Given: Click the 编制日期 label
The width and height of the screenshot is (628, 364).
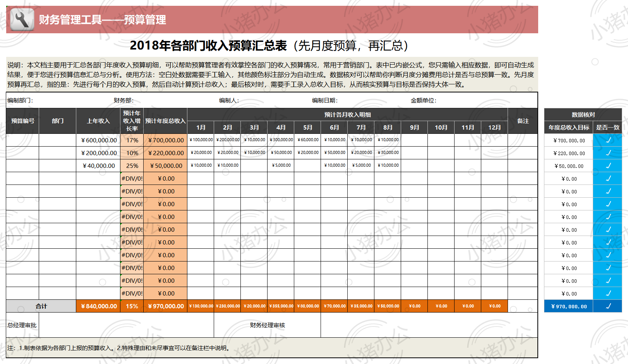Looking at the screenshot, I should point(325,101).
